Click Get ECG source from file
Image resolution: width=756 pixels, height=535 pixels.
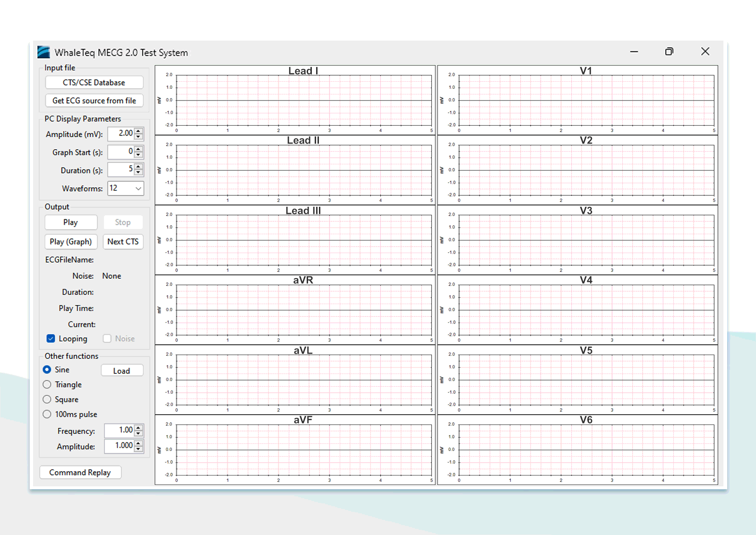tap(94, 101)
